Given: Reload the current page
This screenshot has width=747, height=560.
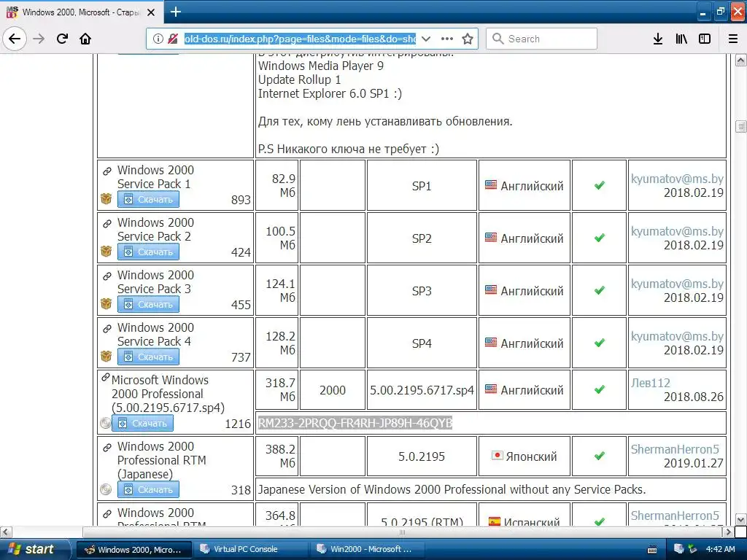Looking at the screenshot, I should pos(63,39).
